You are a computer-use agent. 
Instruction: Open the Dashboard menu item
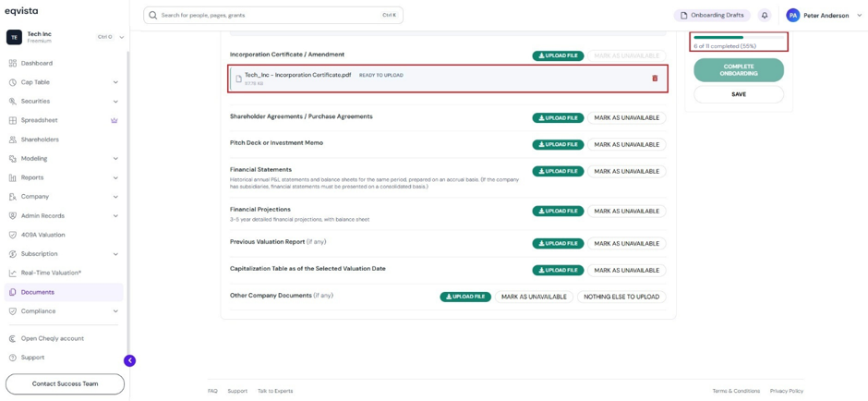point(64,63)
